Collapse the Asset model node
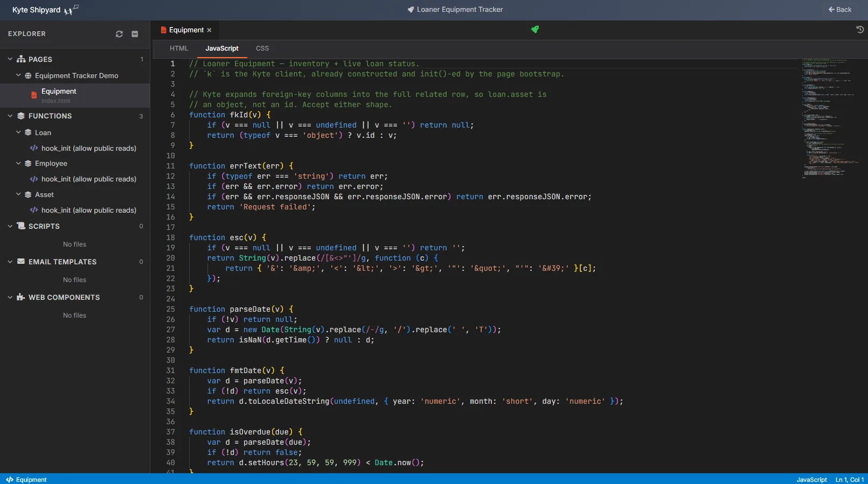 [18, 194]
